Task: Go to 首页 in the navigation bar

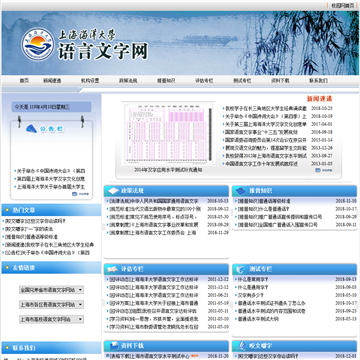Action: [x=24, y=81]
